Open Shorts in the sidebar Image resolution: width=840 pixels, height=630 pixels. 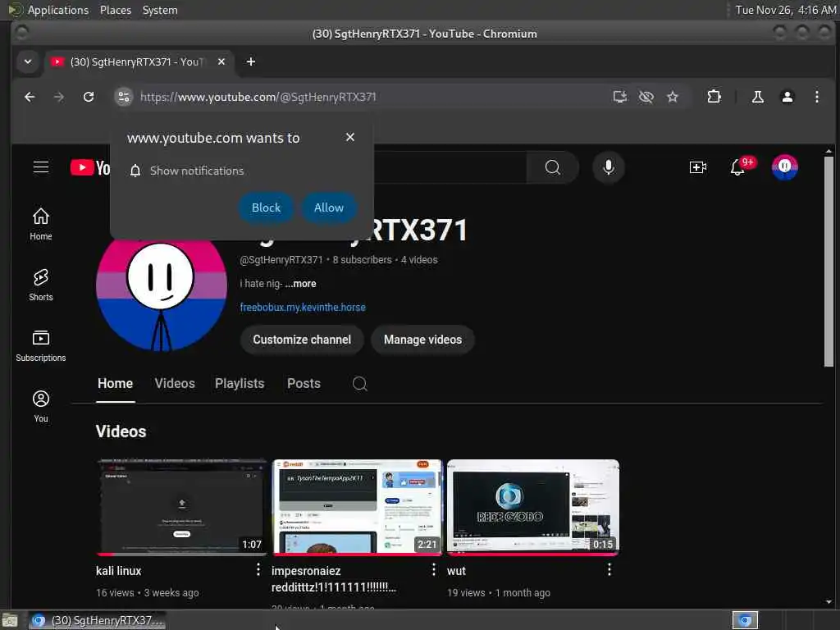tap(41, 285)
